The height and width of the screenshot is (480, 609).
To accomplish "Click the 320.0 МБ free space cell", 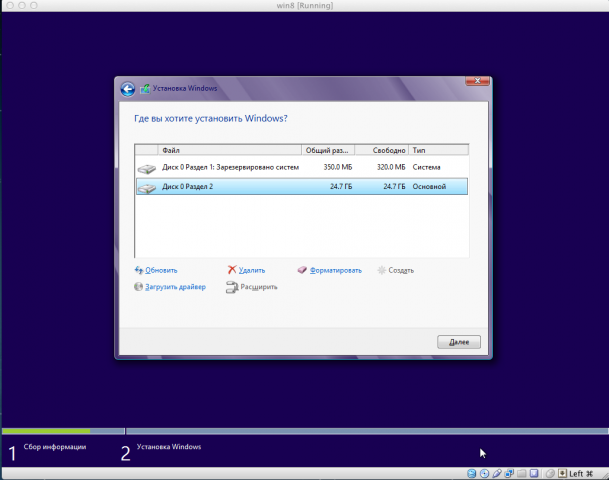I will pos(391,167).
